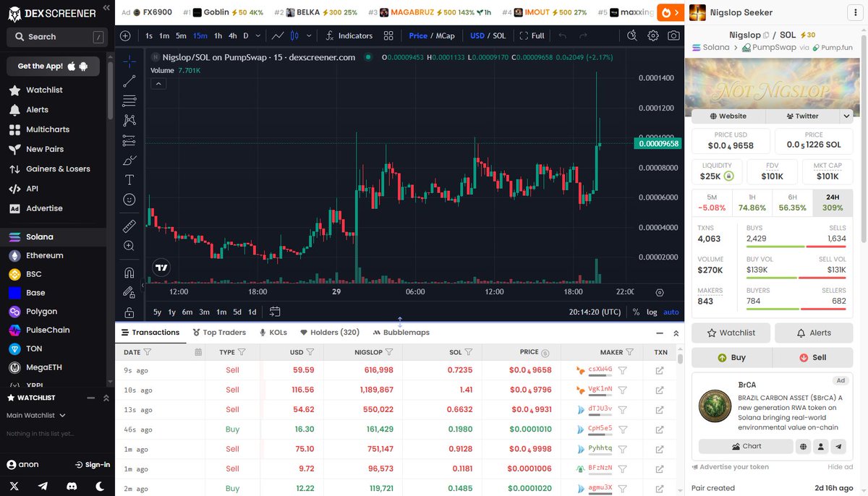Select the 5M stats period

click(712, 202)
